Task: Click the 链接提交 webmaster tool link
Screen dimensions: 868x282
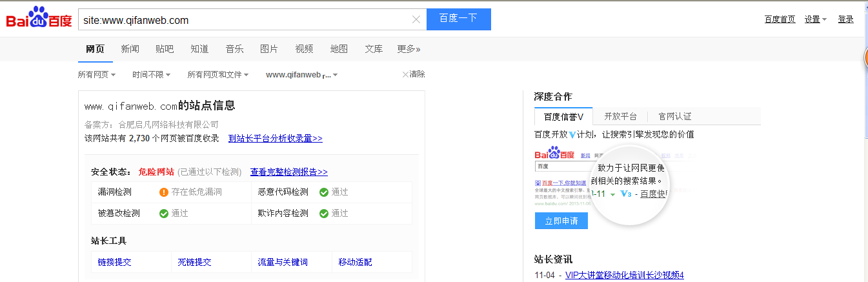Action: tap(114, 262)
